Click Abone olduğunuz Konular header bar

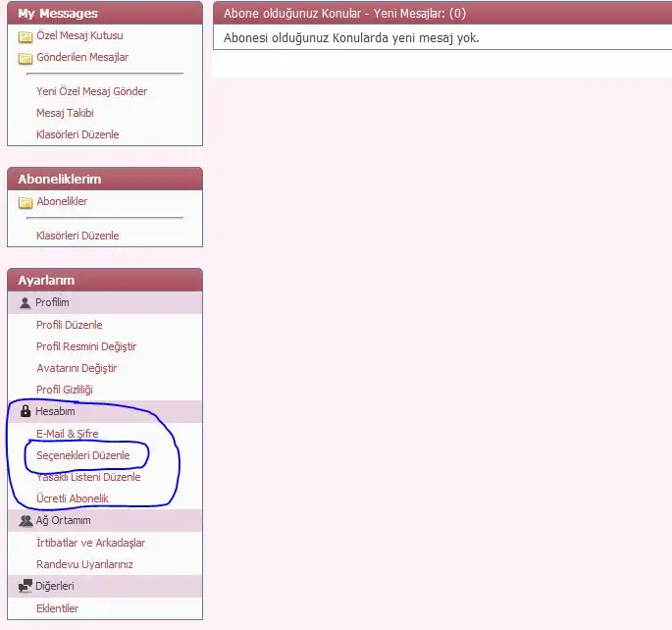[442, 14]
